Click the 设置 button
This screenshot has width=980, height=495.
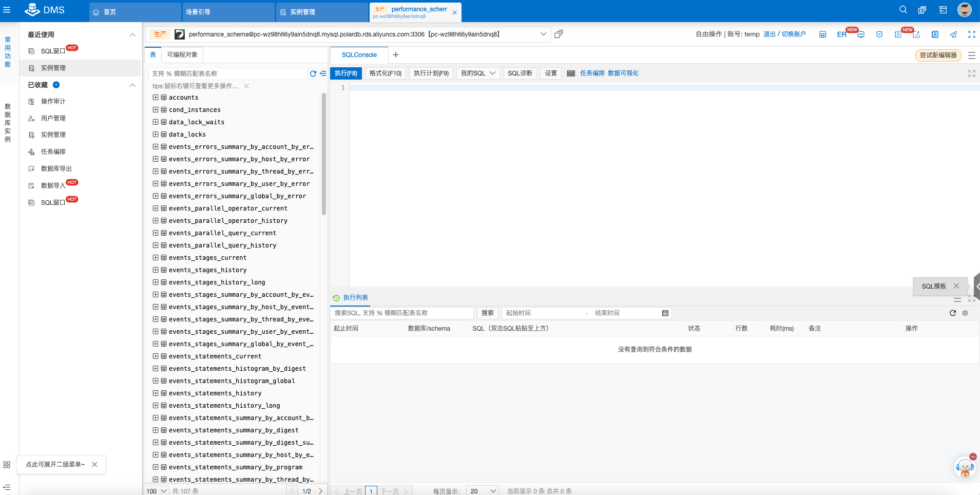click(551, 73)
